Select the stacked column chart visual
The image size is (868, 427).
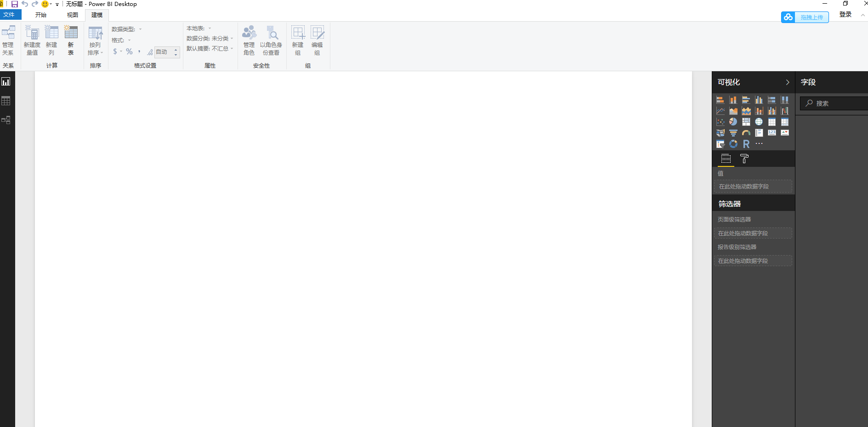click(733, 100)
